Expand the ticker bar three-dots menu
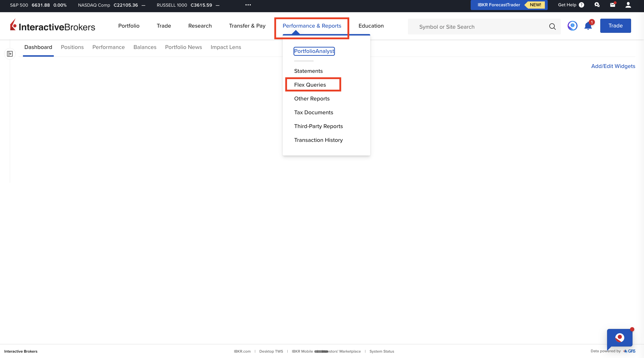This screenshot has width=644, height=358. click(x=248, y=5)
